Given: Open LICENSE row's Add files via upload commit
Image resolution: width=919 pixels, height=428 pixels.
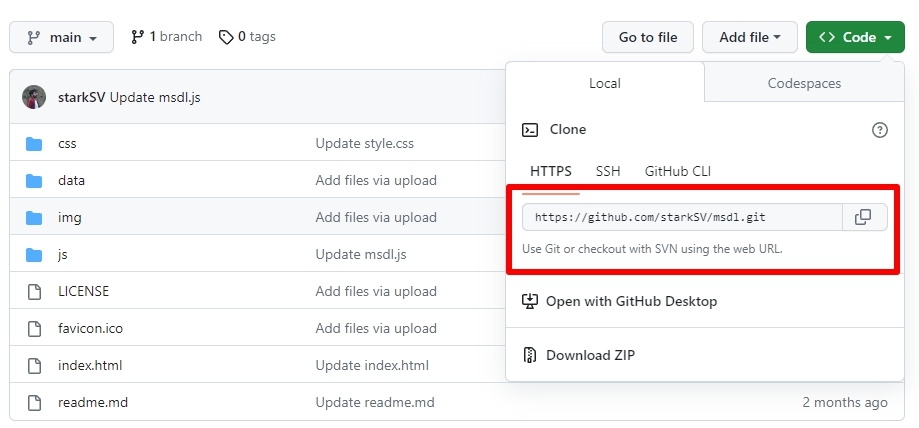Looking at the screenshot, I should tap(376, 291).
